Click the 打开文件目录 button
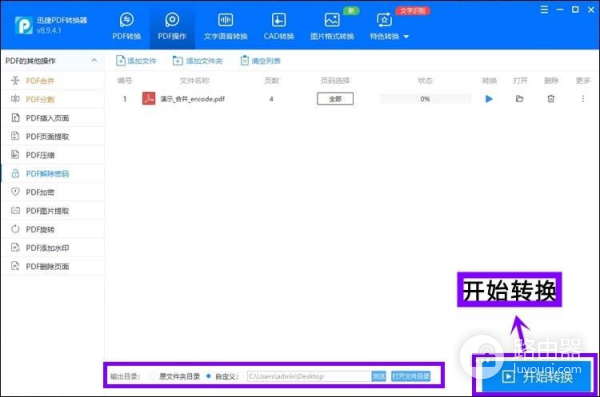The width and height of the screenshot is (600, 397). pos(411,376)
